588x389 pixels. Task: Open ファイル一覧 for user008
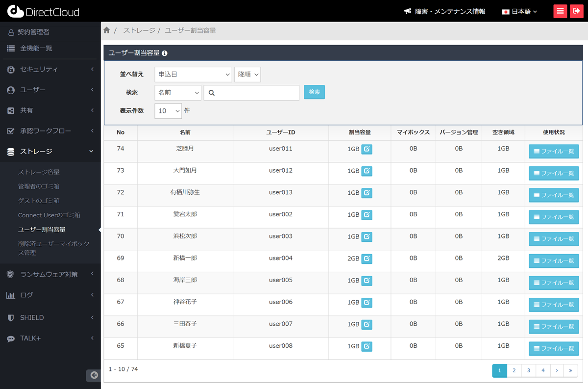click(x=554, y=349)
